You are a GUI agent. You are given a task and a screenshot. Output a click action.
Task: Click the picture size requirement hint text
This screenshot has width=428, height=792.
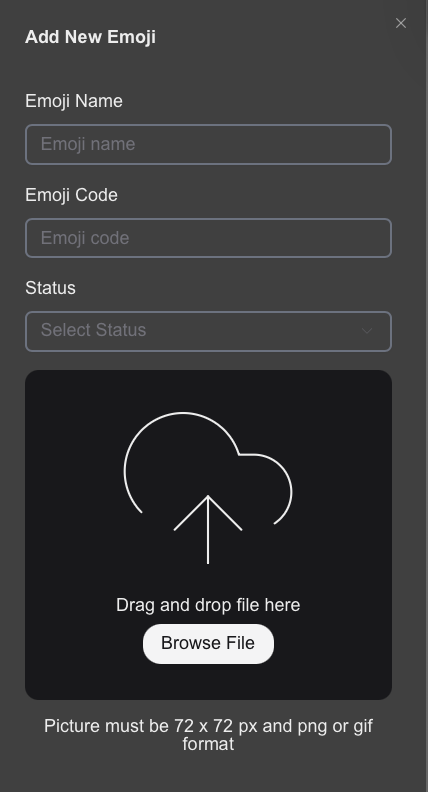click(208, 735)
